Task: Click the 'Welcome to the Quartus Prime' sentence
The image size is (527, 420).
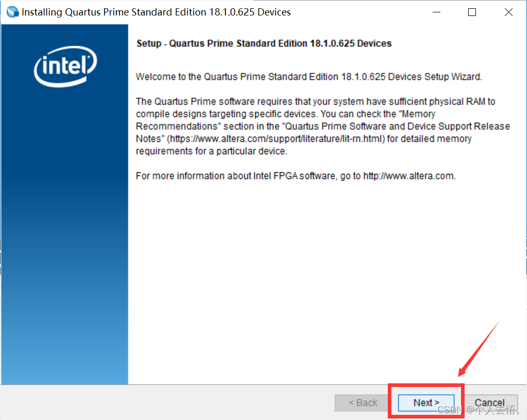Action: 309,77
